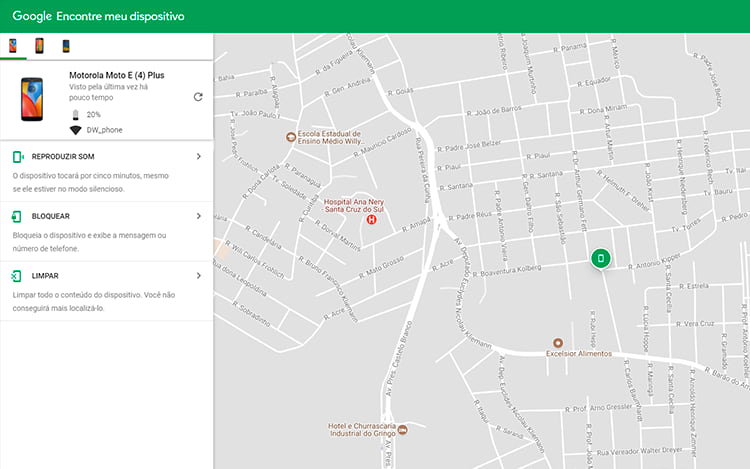Click the Google logo in header

pyautogui.click(x=32, y=16)
